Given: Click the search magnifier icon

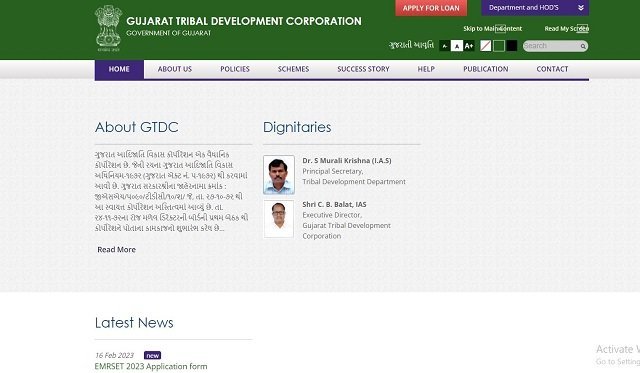Looking at the screenshot, I should 583,46.
